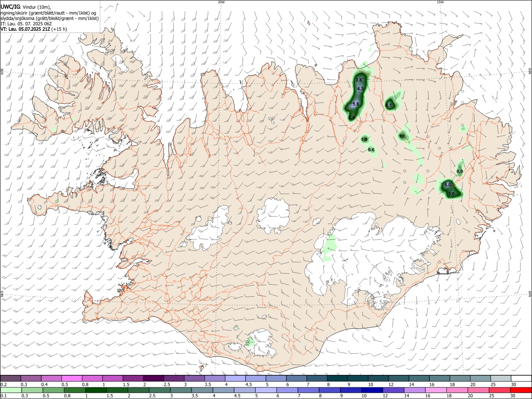Click the 0.6 precipitation value label

tap(371, 150)
